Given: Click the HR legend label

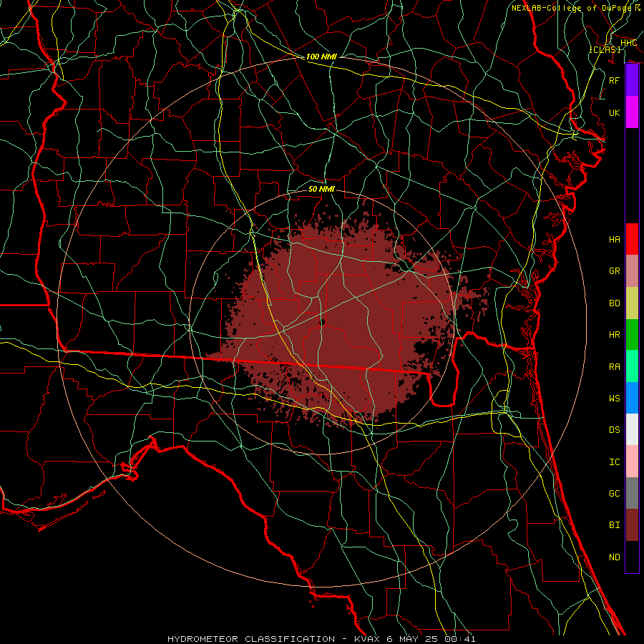Looking at the screenshot, I should point(614,335).
